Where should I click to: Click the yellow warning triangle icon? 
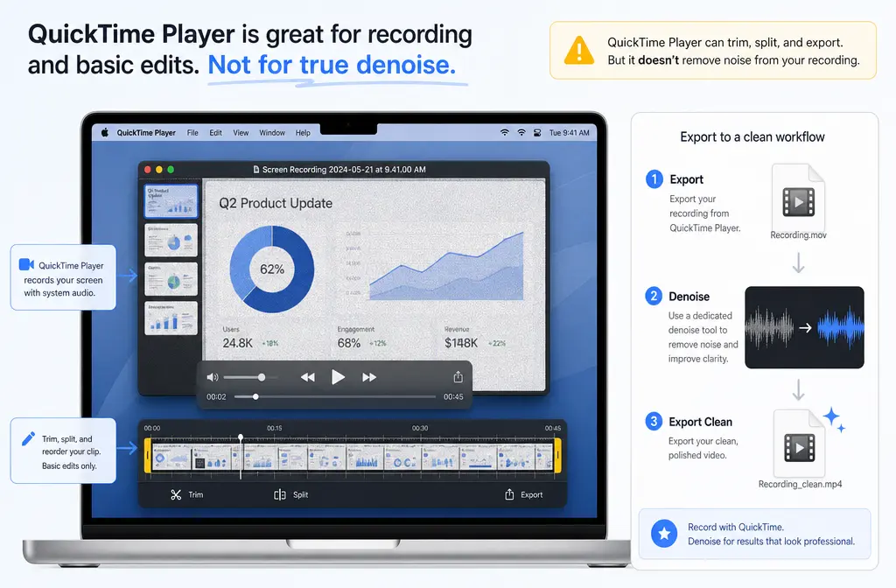coord(579,50)
